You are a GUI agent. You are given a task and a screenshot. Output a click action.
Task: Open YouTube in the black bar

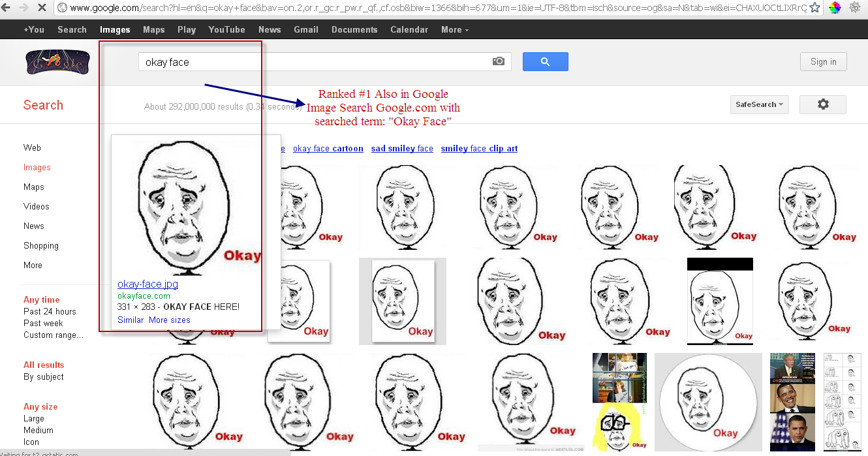point(227,29)
